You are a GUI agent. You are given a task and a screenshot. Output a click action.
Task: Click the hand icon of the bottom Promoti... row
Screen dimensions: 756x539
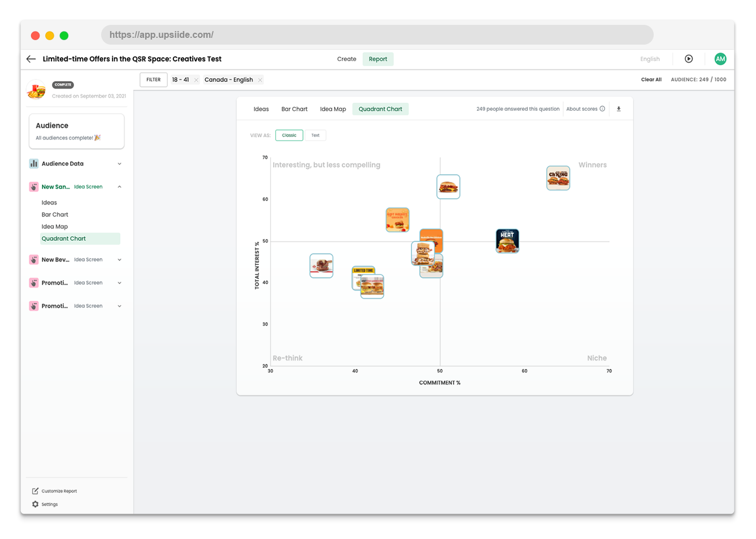(34, 306)
